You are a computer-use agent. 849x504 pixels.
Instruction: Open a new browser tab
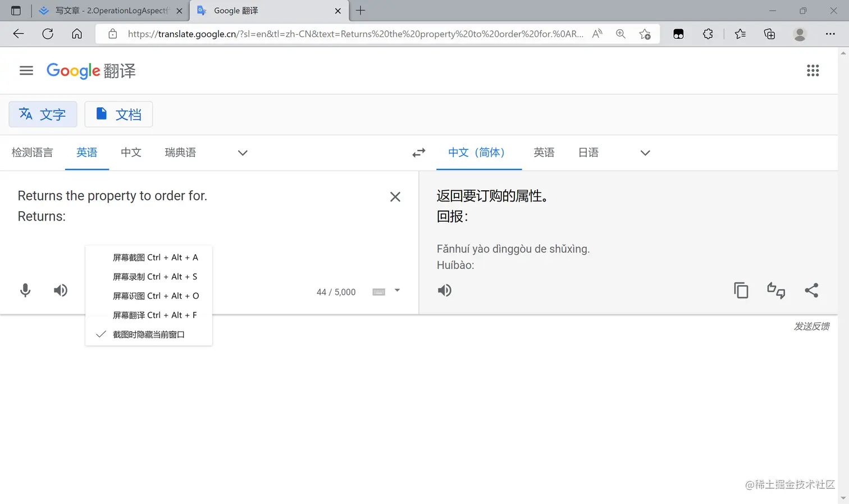click(x=360, y=11)
